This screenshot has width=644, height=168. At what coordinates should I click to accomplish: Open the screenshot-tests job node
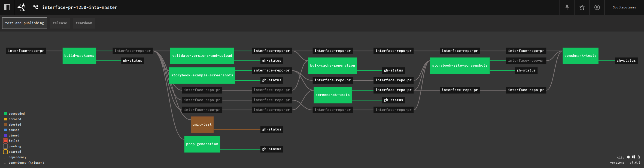333,95
